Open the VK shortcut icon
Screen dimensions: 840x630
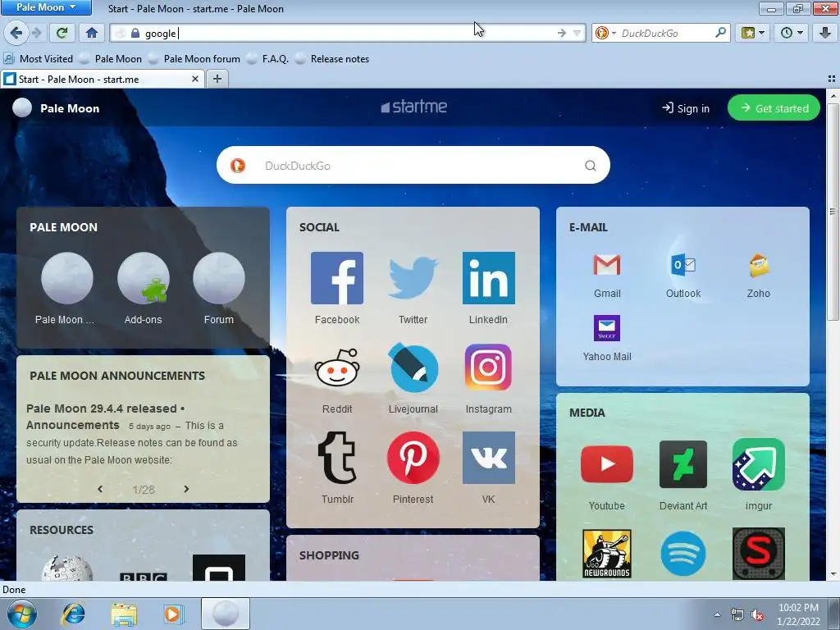pos(489,458)
